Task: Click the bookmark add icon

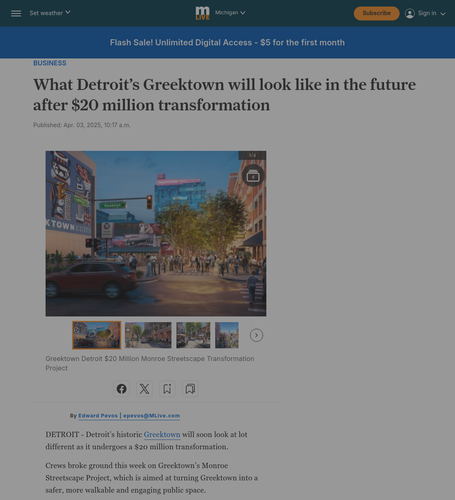Action: point(167,389)
